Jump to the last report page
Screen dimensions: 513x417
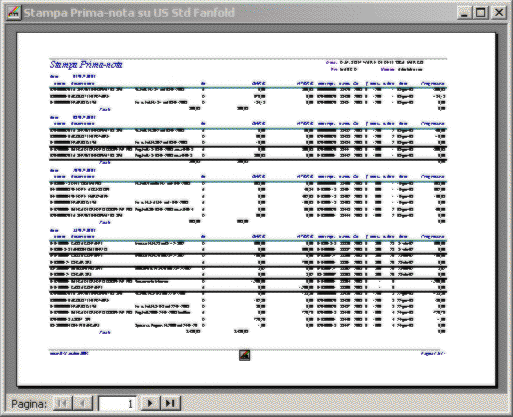click(x=171, y=403)
